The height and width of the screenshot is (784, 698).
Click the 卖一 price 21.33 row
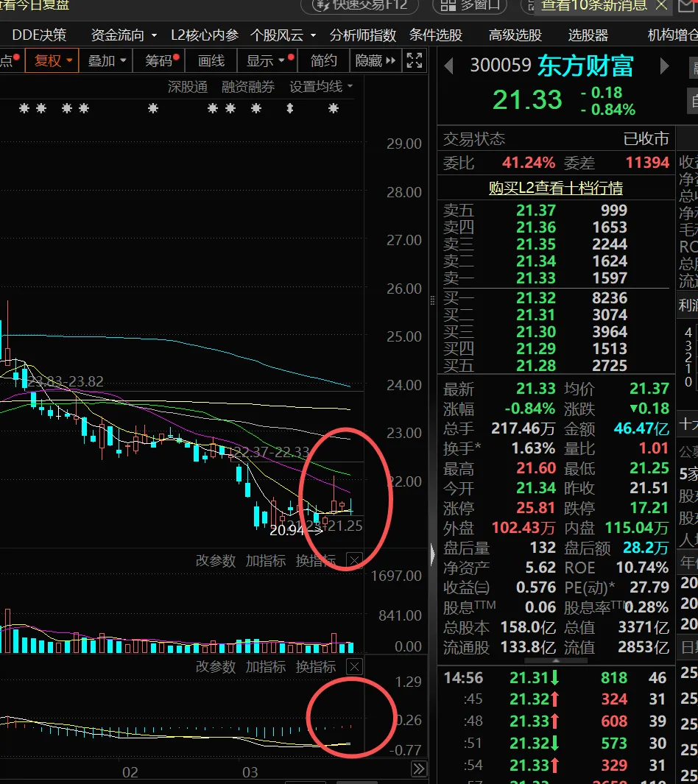[555, 278]
